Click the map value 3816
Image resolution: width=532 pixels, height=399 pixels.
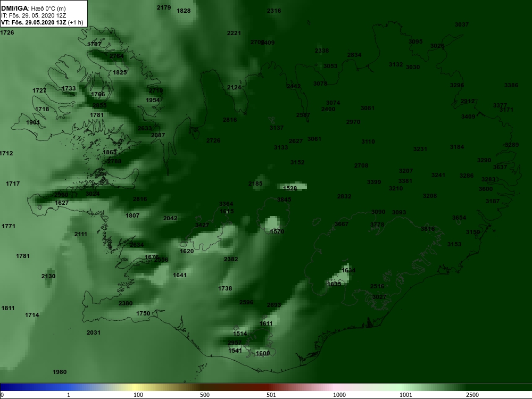tap(428, 229)
